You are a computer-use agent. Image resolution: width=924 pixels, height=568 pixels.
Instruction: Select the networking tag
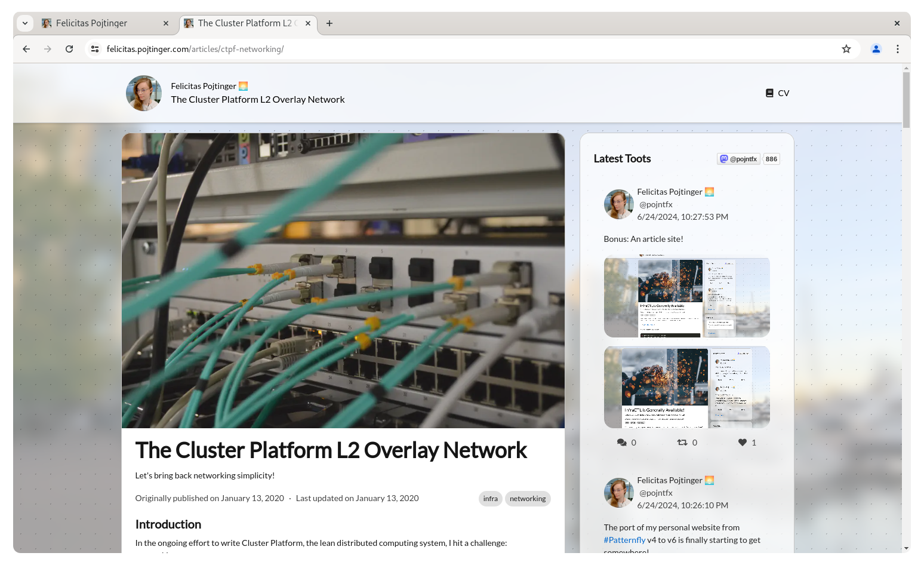click(x=528, y=499)
